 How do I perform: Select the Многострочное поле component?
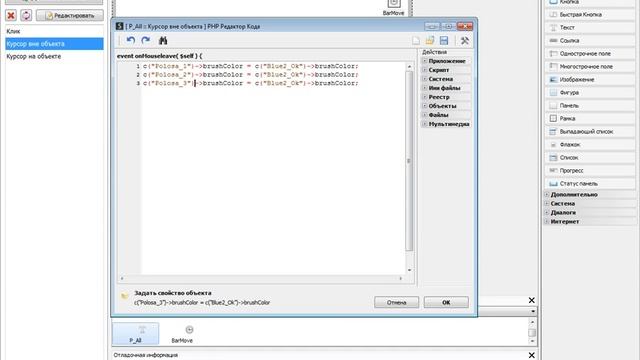[590, 67]
